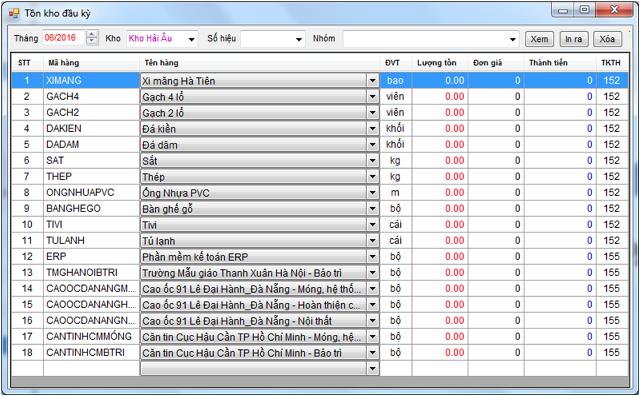The width and height of the screenshot is (640, 396).
Task: Select the Tên hàng column header
Action: [x=260, y=62]
